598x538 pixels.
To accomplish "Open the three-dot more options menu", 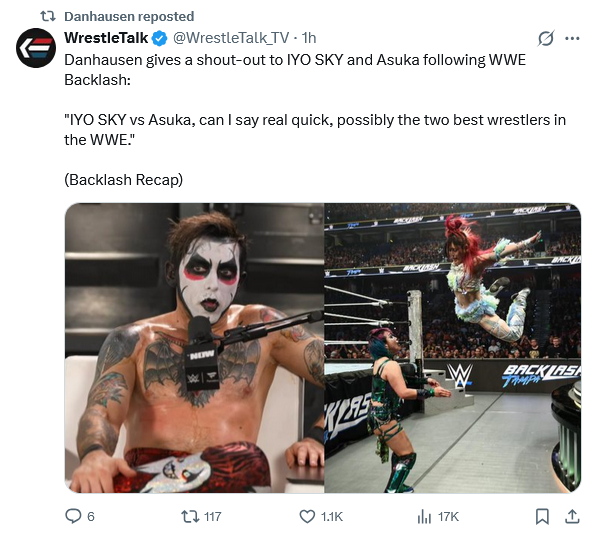I will pyautogui.click(x=572, y=38).
